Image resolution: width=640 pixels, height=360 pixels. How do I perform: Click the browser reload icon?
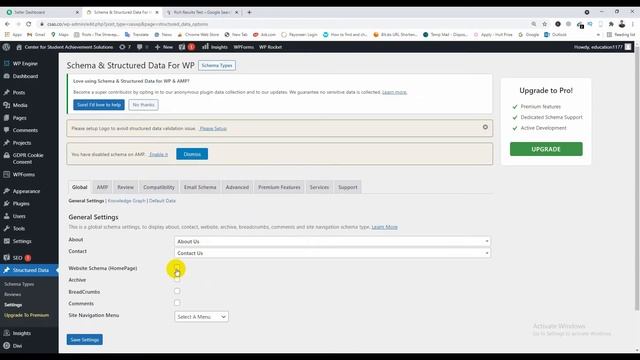tap(29, 24)
